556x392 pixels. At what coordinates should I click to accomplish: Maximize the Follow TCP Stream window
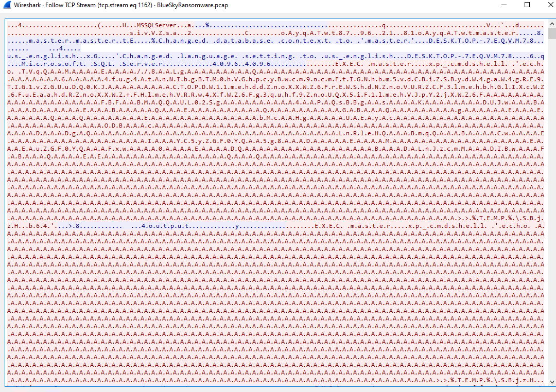[527, 5]
